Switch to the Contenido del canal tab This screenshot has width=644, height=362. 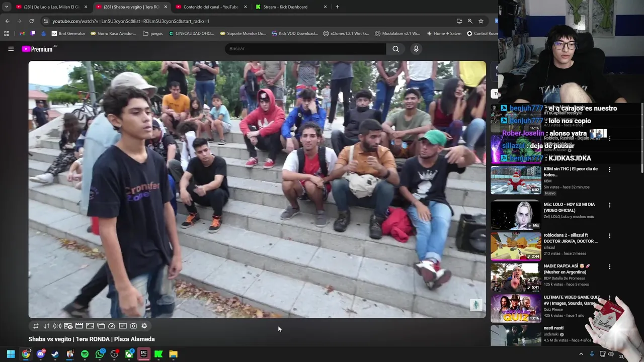[211, 7]
